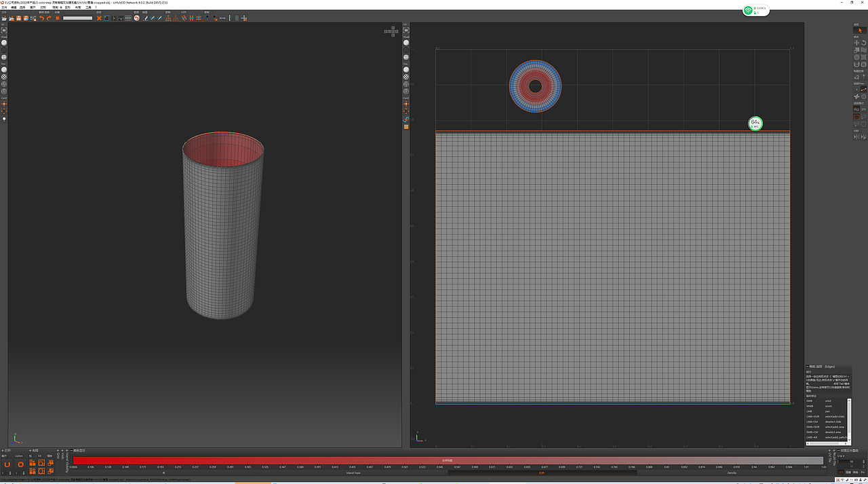Open the 工具 menu
The height and width of the screenshot is (484, 868).
pyautogui.click(x=88, y=7)
